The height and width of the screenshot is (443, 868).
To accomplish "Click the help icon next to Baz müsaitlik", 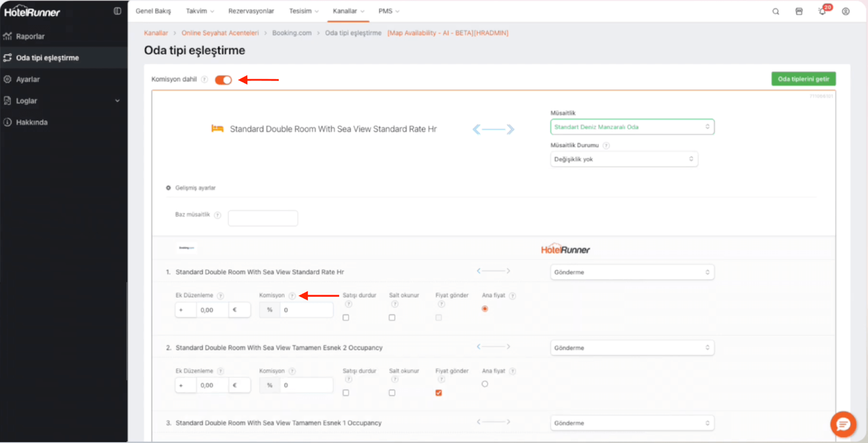I will (x=218, y=215).
